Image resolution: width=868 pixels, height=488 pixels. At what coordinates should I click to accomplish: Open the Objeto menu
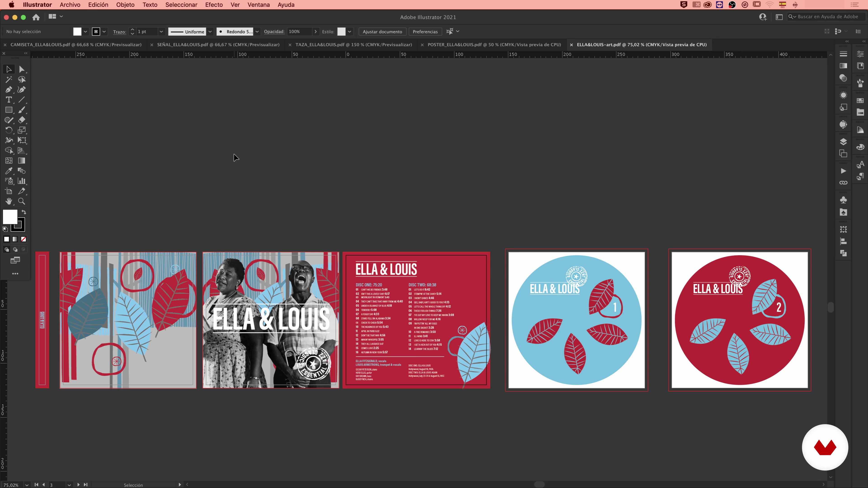125,5
